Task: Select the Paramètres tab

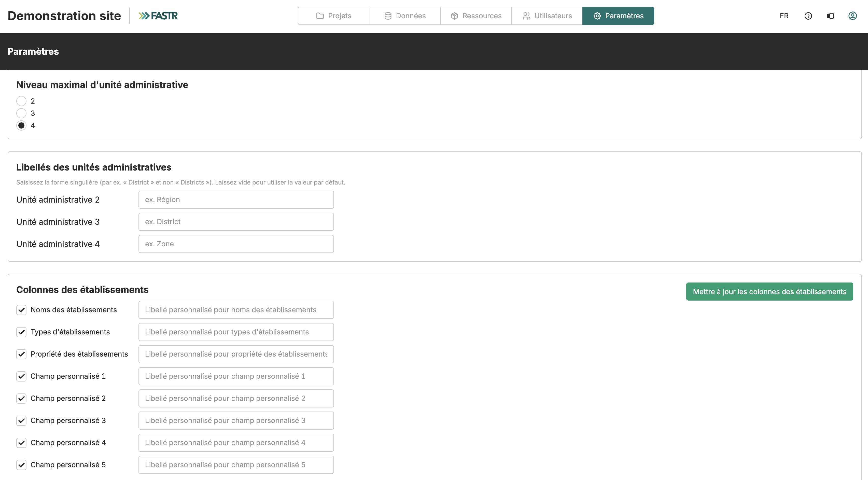Action: pyautogui.click(x=618, y=16)
